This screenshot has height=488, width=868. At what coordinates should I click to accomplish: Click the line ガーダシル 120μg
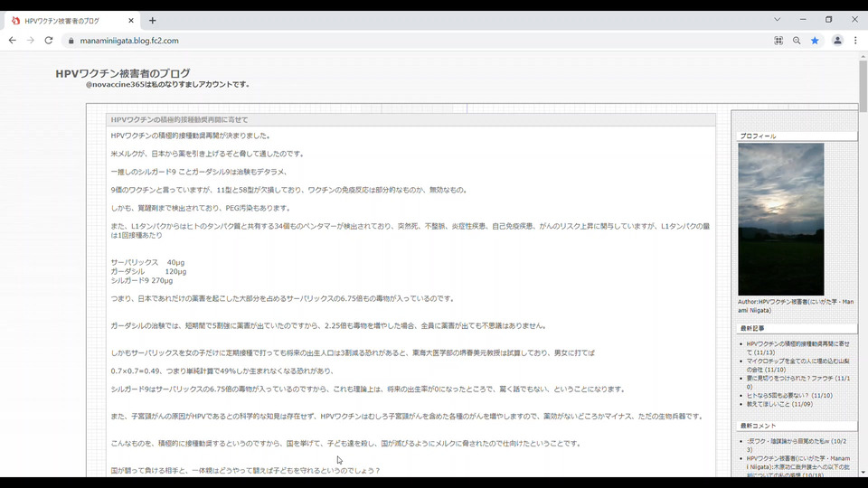[148, 271]
